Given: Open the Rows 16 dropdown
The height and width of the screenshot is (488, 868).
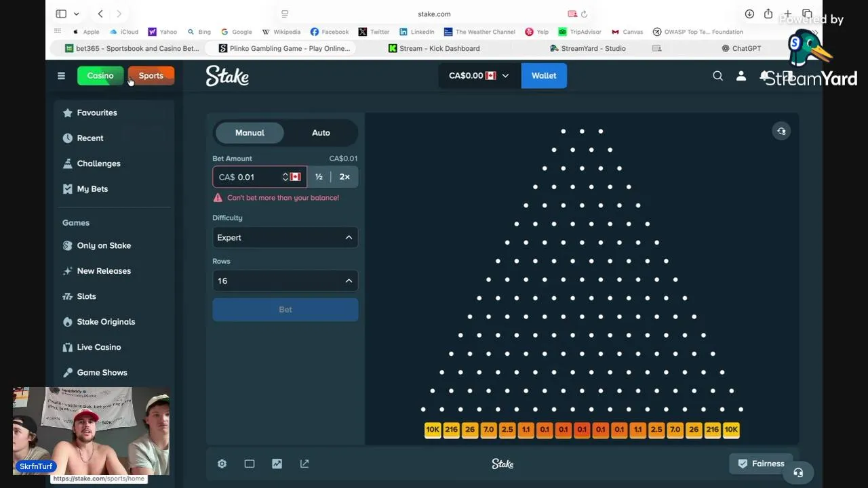Looking at the screenshot, I should coord(285,281).
